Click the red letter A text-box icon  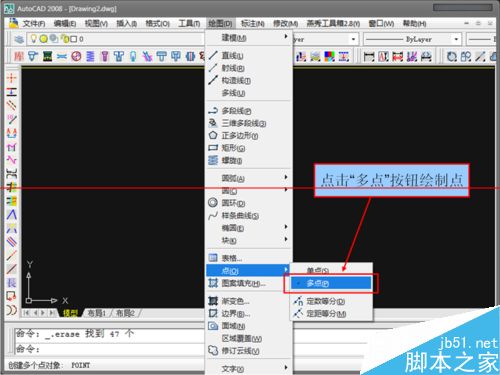(383, 56)
